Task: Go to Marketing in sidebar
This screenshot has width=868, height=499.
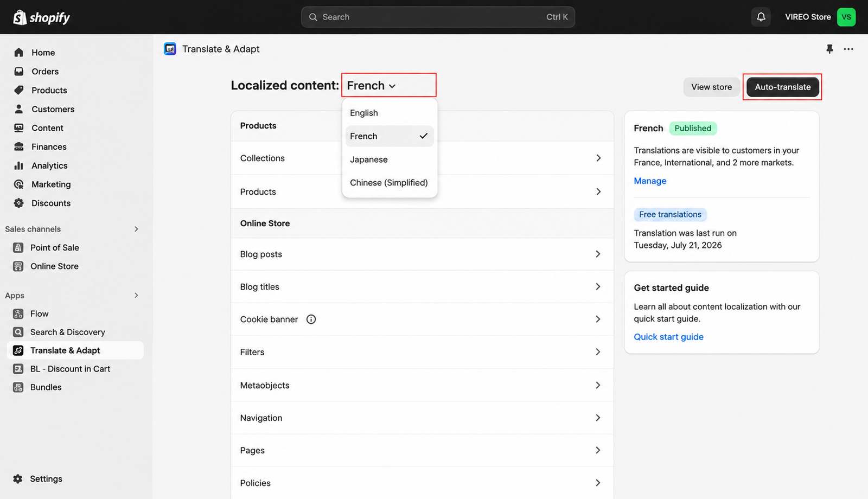Action: 51,184
